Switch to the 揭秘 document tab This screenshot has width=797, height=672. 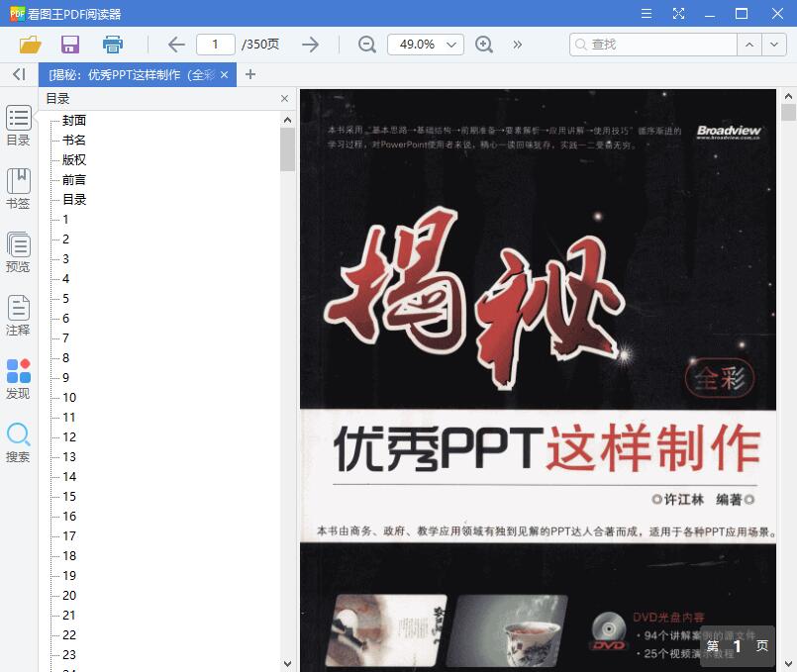pyautogui.click(x=131, y=75)
